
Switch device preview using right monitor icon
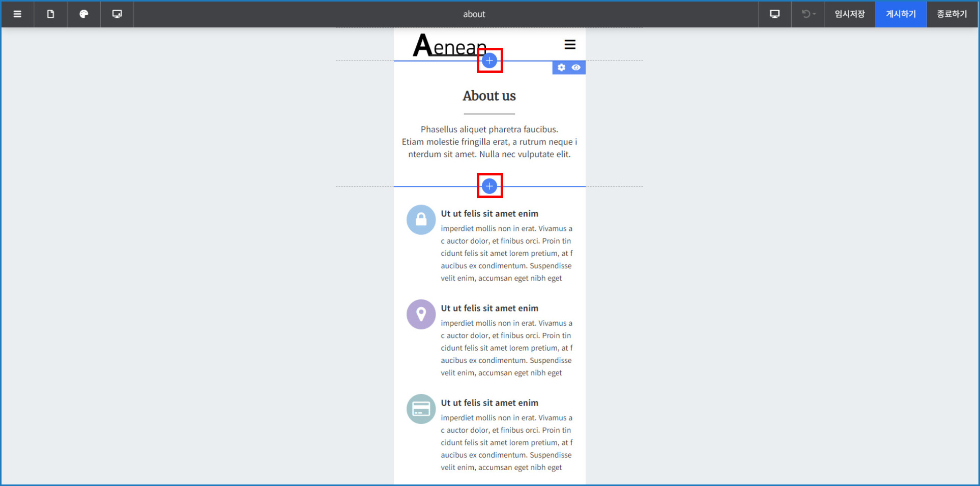pyautogui.click(x=774, y=14)
